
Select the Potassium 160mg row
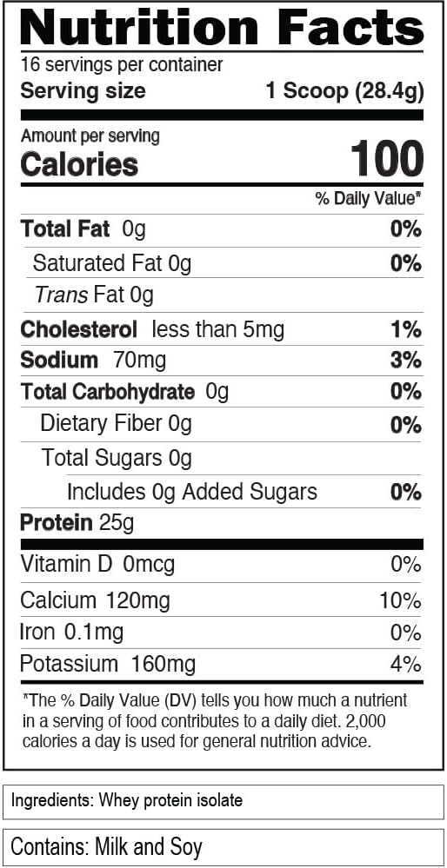point(222,665)
